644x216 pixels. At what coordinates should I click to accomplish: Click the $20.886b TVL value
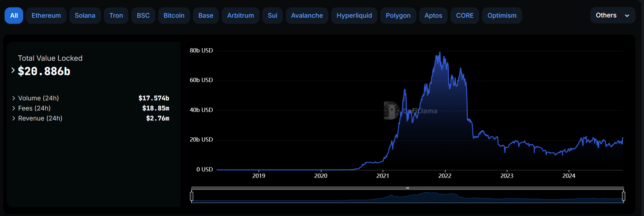[x=44, y=71]
